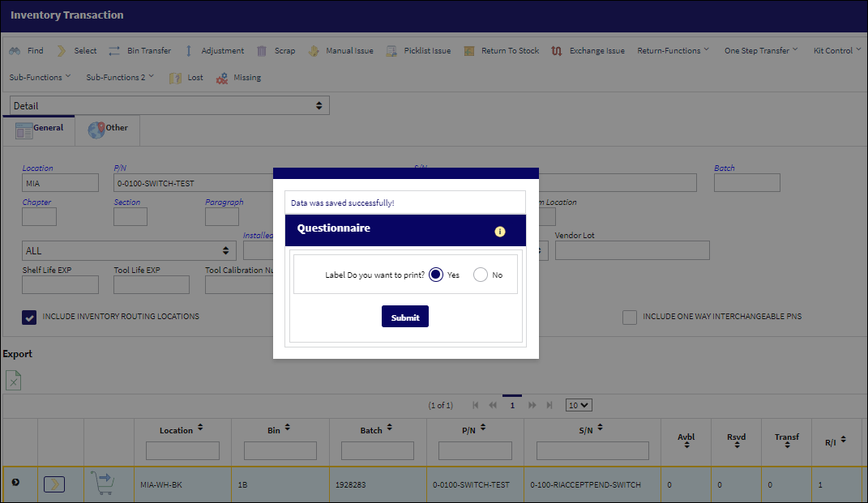
Task: Click the Lost icon
Action: (x=176, y=78)
